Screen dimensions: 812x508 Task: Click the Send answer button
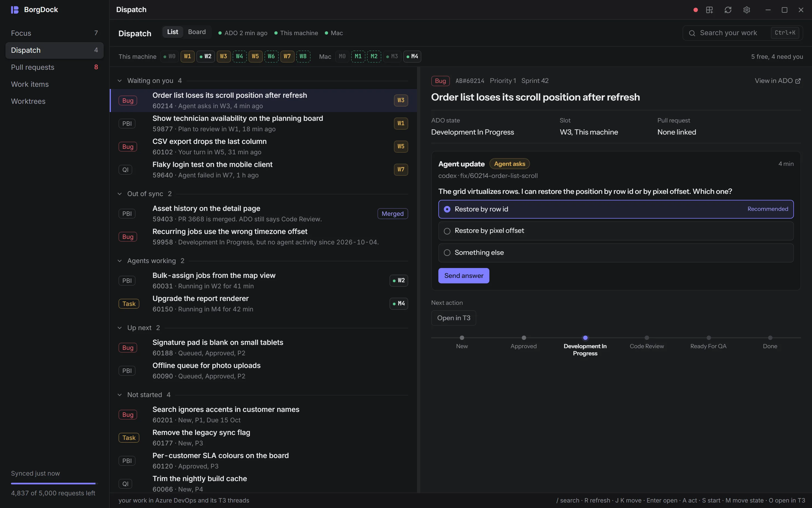point(464,276)
